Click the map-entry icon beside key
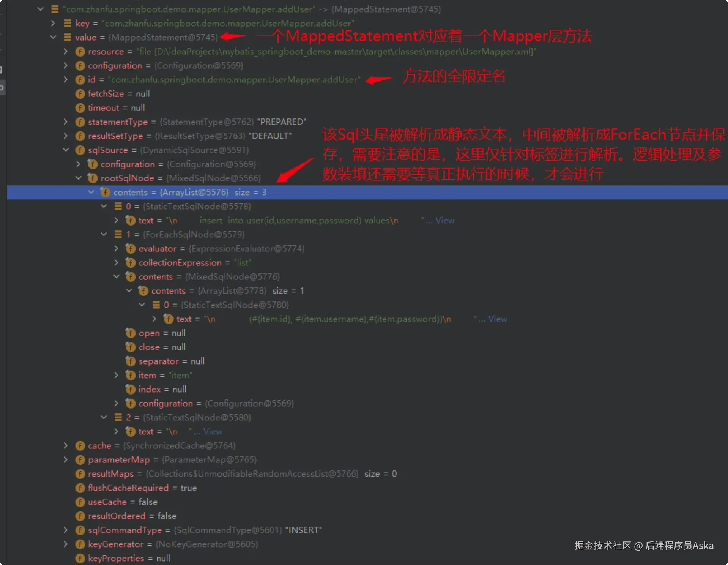 pyautogui.click(x=68, y=23)
